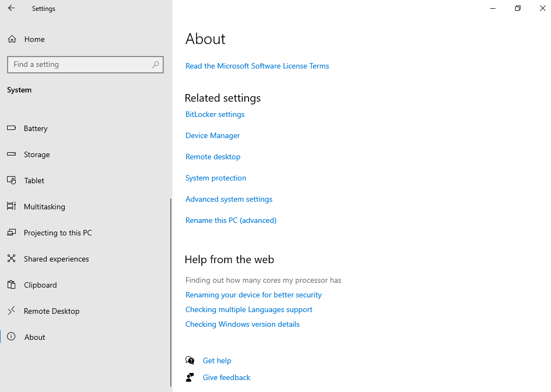551x392 pixels.
Task: Click the Get help chat icon
Action: [x=190, y=360]
